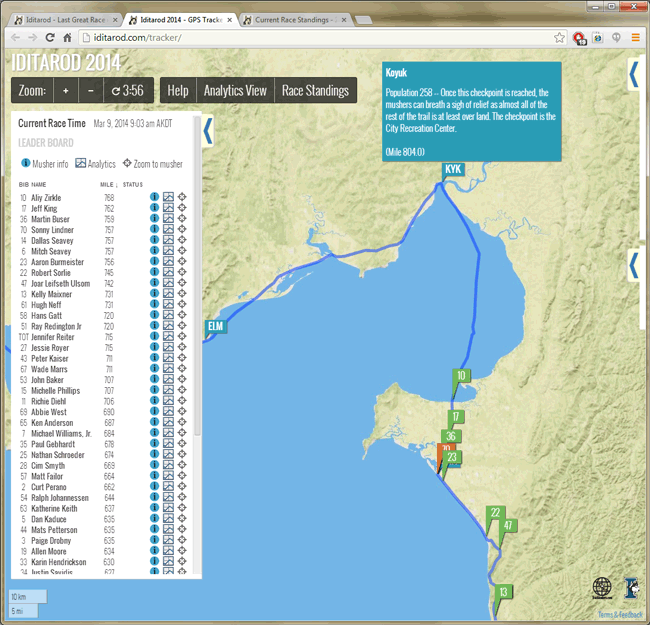Zoom to musher Abbie West
The image size is (650, 625).
[x=182, y=412]
